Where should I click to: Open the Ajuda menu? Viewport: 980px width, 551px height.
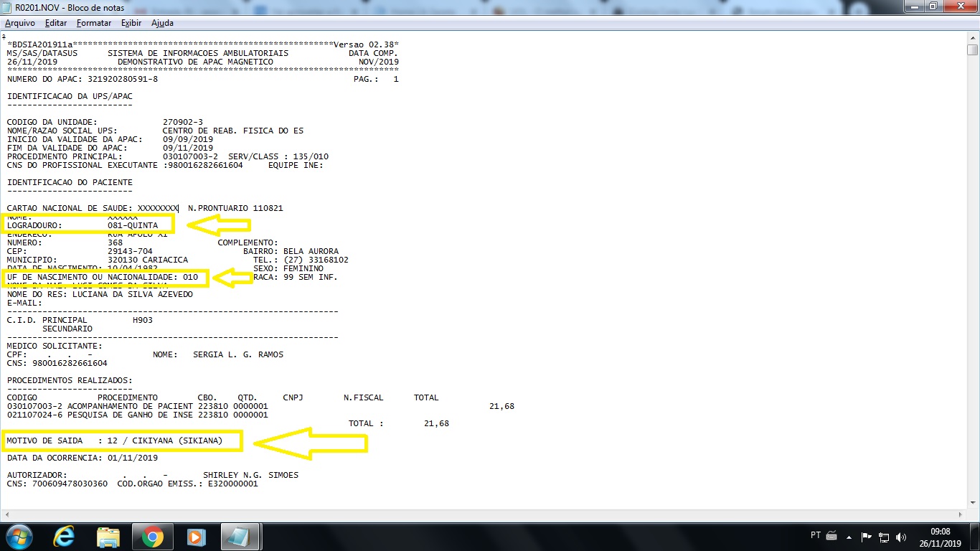coord(162,23)
